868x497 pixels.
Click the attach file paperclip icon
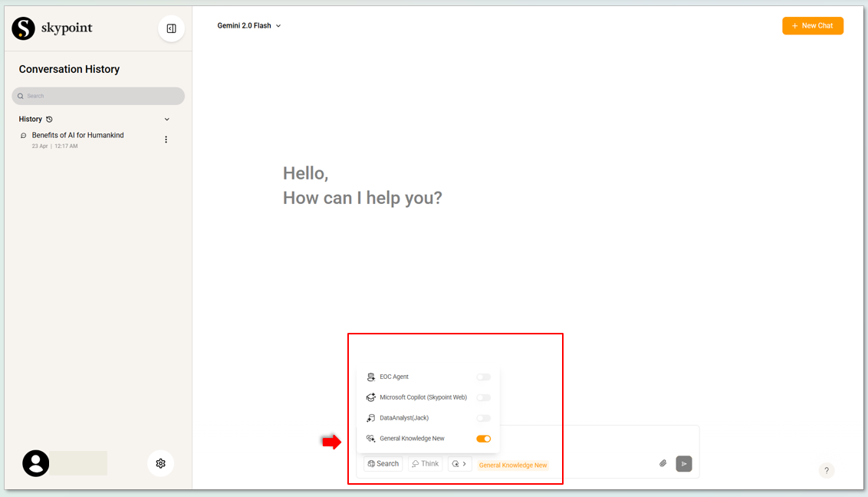(663, 463)
